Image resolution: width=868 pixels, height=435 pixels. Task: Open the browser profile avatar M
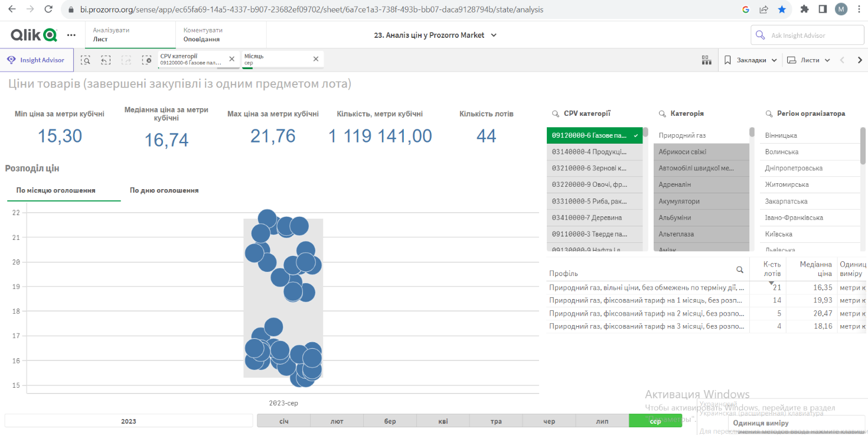841,9
